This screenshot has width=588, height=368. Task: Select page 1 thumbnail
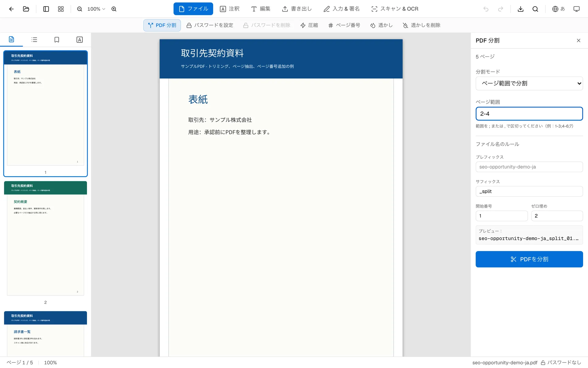[45, 113]
